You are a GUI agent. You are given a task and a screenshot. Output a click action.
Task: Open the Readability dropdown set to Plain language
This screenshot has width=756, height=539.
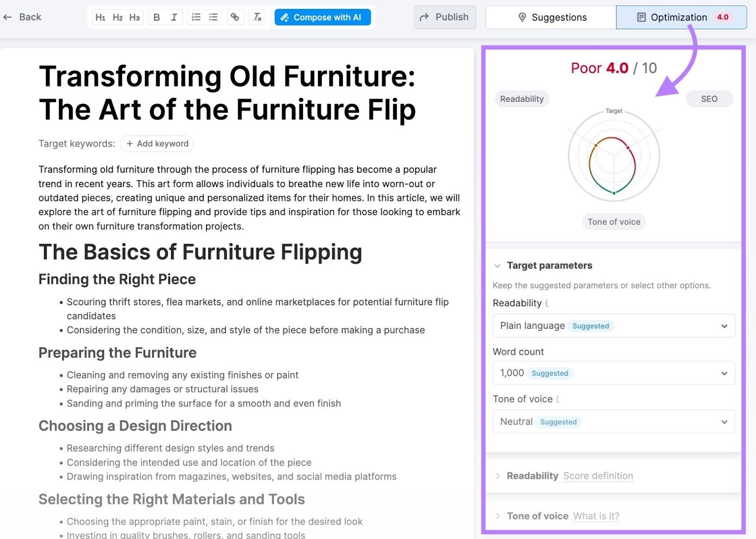pyautogui.click(x=613, y=326)
